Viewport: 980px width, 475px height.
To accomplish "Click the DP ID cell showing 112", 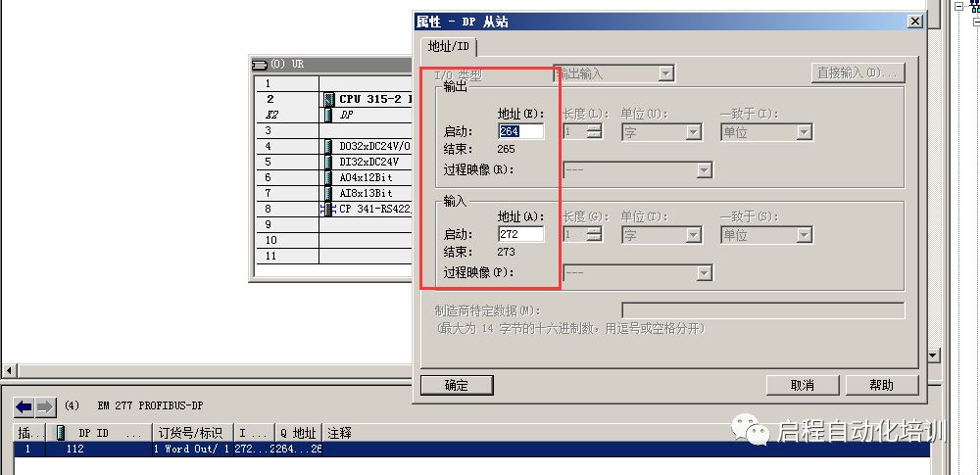I will coord(99,449).
